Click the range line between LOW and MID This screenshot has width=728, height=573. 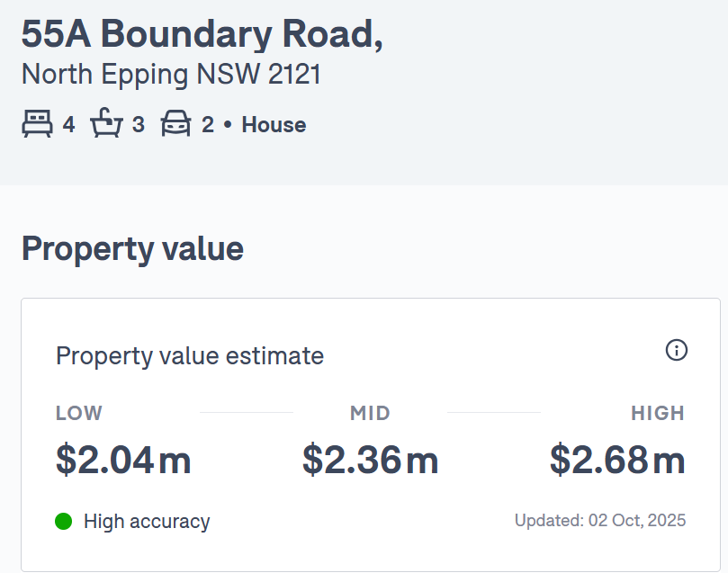pyautogui.click(x=247, y=413)
